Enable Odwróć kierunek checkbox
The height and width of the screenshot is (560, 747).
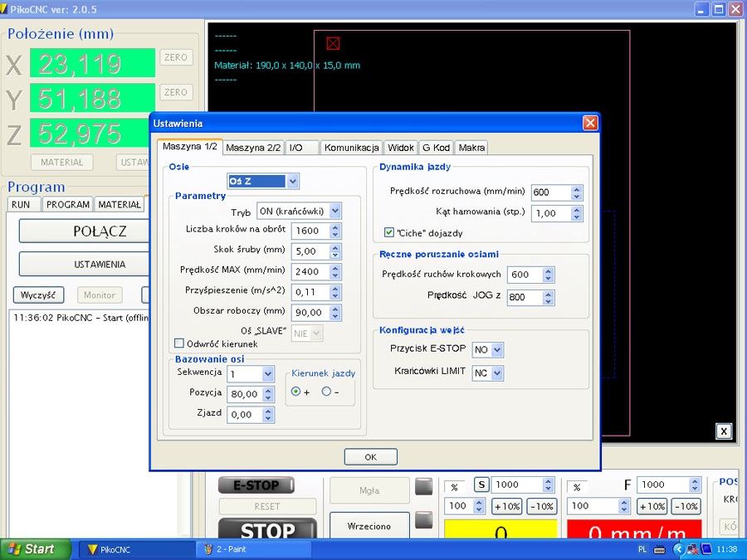[179, 343]
